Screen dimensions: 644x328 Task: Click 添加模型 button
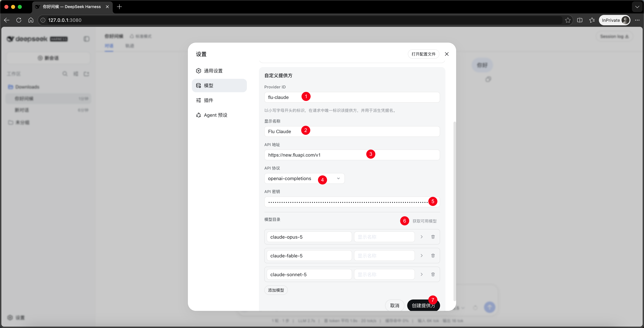tap(276, 290)
